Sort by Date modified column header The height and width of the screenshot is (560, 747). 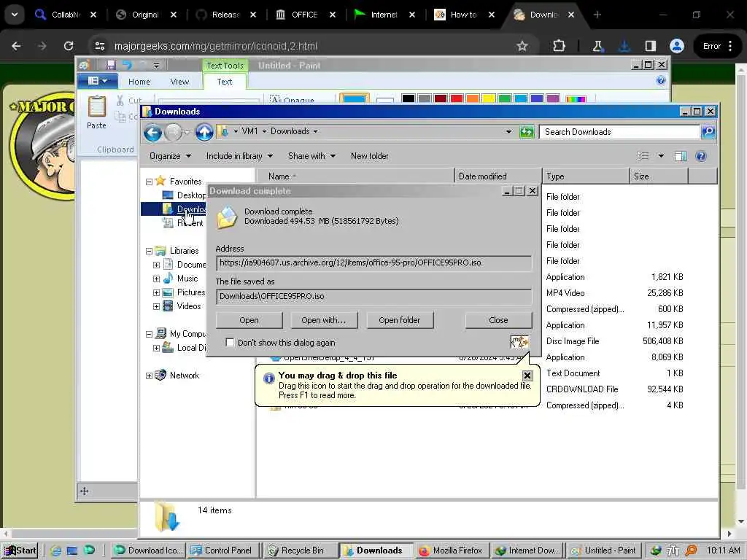(x=498, y=176)
